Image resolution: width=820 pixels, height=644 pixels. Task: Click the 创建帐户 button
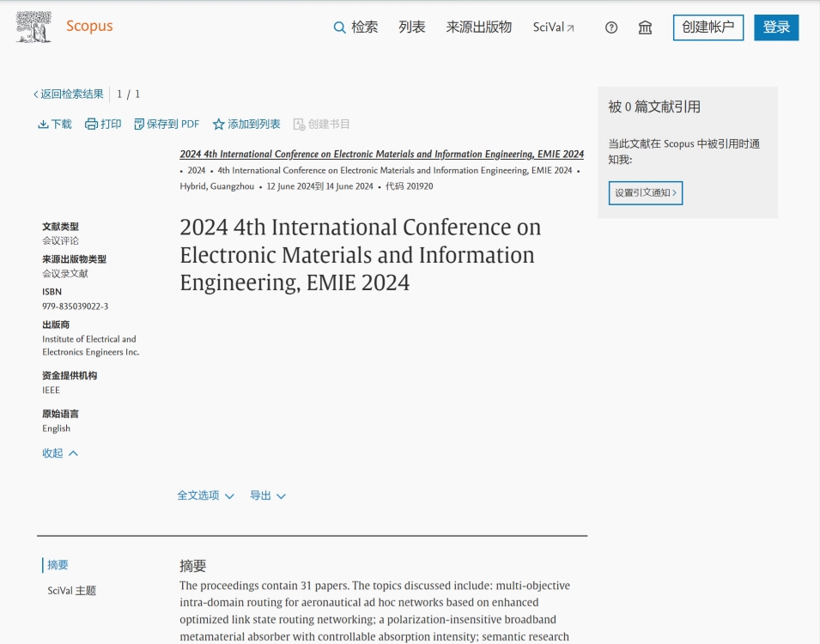point(708,27)
